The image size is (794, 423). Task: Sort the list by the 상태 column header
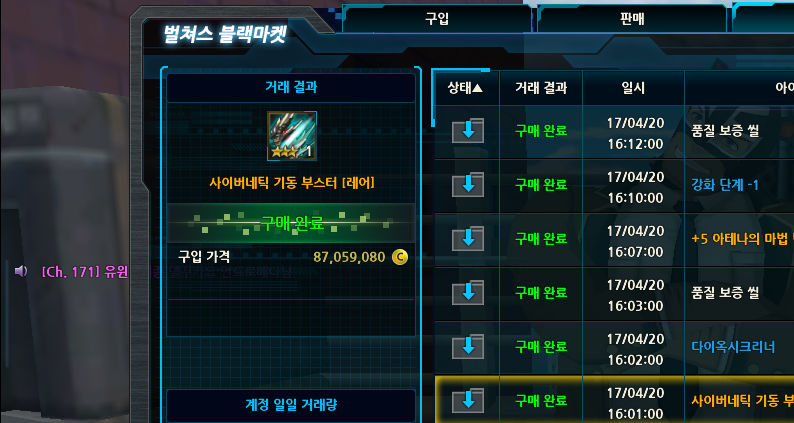click(x=465, y=88)
